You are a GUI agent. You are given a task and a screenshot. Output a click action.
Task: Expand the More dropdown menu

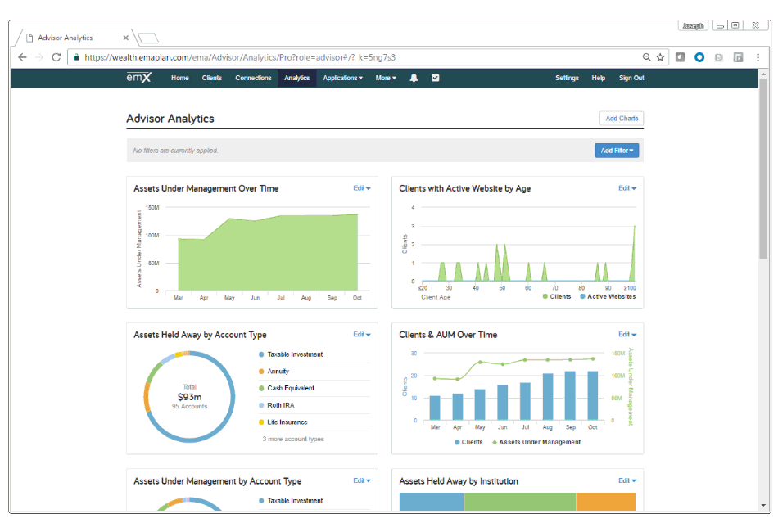pos(386,78)
